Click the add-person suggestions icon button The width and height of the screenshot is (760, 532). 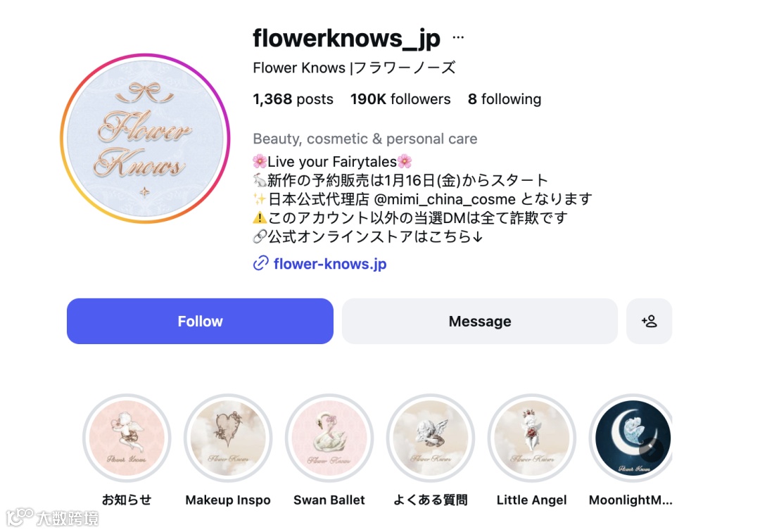(649, 321)
